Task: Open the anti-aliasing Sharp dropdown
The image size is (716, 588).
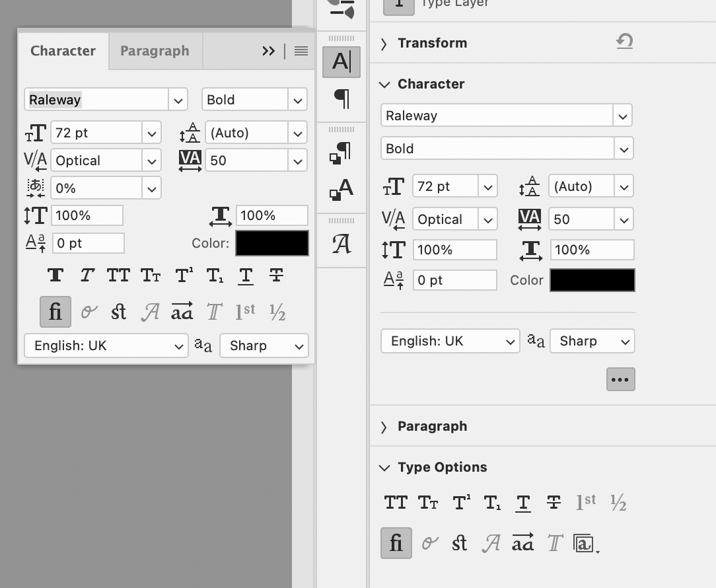Action: coord(264,346)
